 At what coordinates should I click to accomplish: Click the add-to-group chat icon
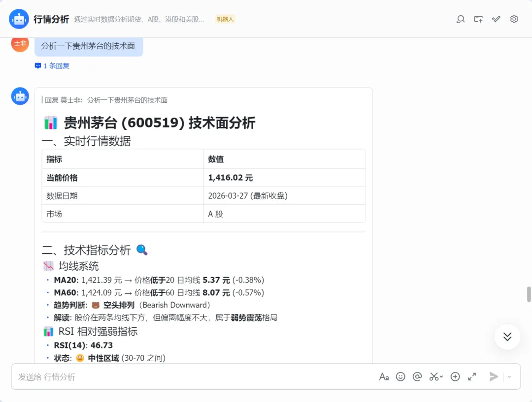pyautogui.click(x=478, y=19)
